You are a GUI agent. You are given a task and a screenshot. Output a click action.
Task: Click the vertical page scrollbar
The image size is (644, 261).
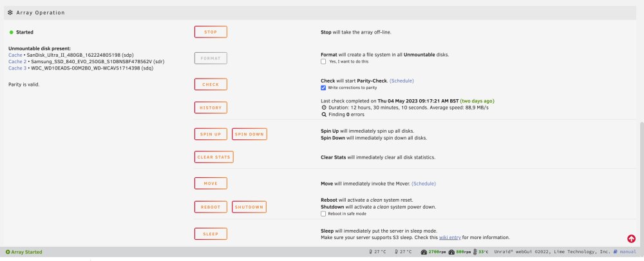[642, 183]
